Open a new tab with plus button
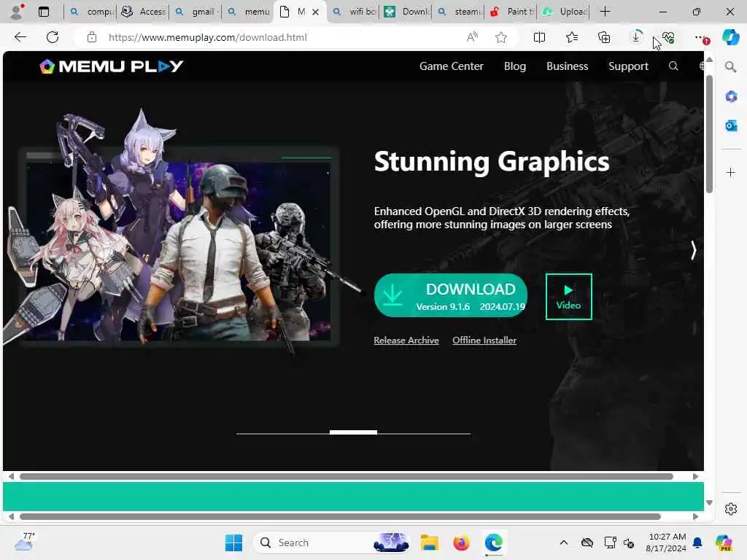Screen dimensions: 747x560 pos(605,12)
